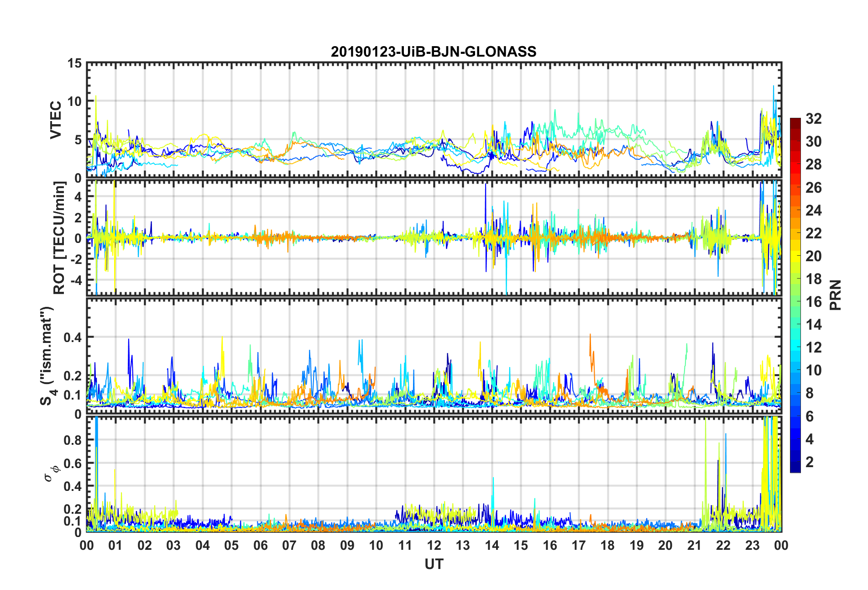The height and width of the screenshot is (590, 868).
Task: Click the PRN colorbar label
Action: [x=836, y=295]
